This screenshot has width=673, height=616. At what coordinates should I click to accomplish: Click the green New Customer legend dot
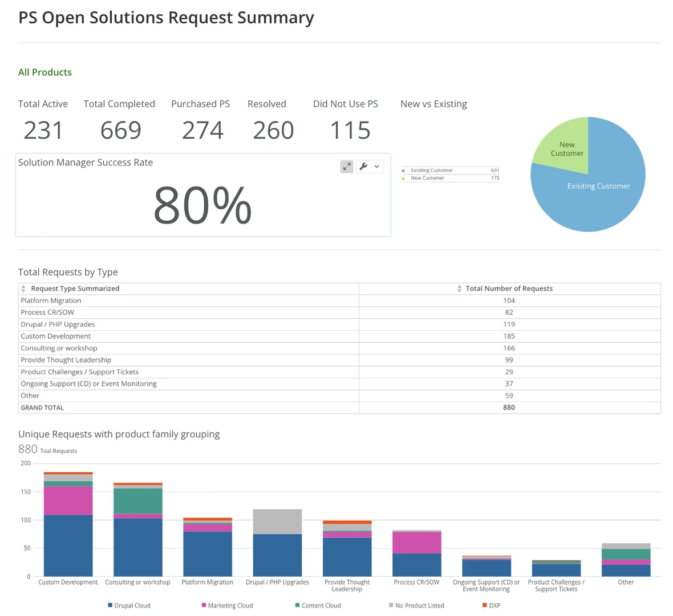pos(403,178)
